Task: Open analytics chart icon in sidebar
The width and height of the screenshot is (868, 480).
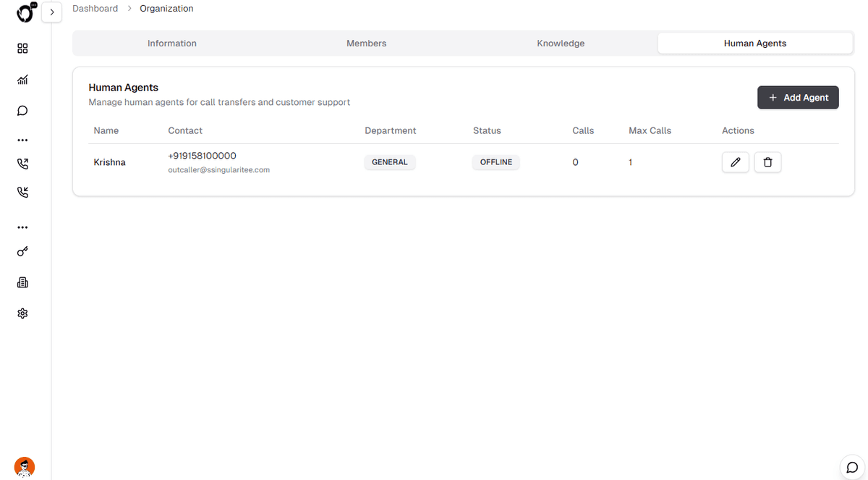Action: (22, 80)
